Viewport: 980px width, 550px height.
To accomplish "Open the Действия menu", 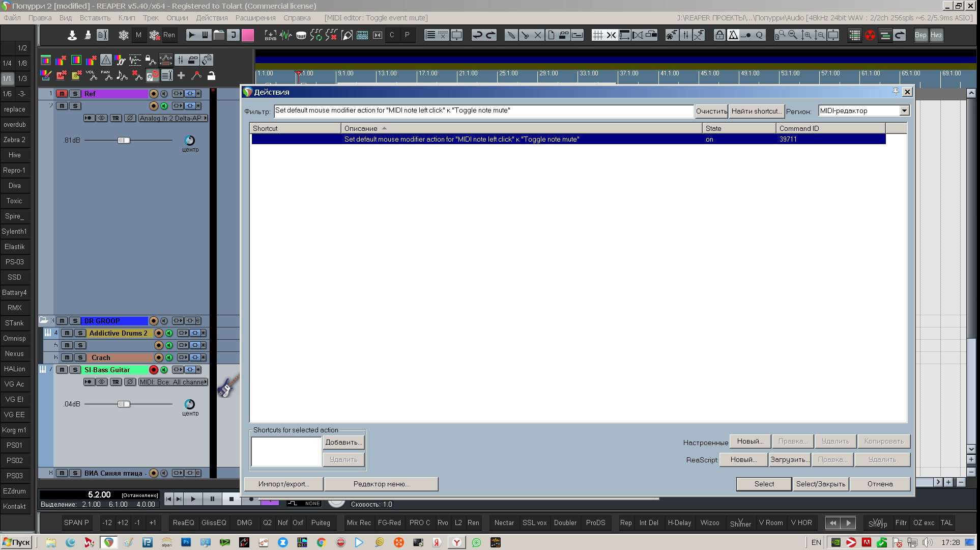I will tap(212, 18).
